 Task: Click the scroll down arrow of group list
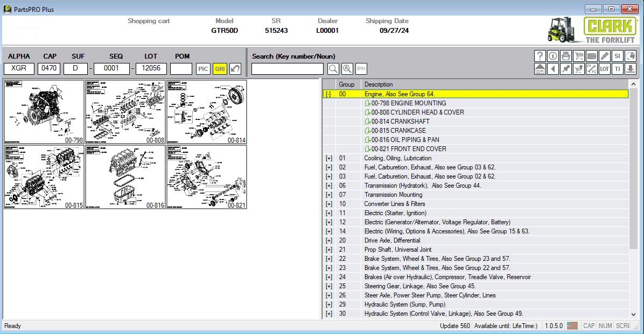pos(633,314)
